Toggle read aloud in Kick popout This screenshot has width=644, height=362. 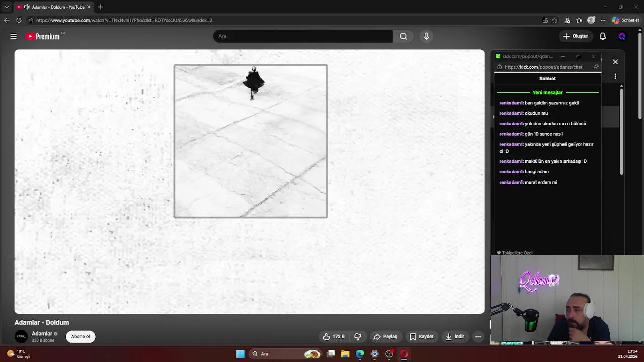click(x=596, y=67)
